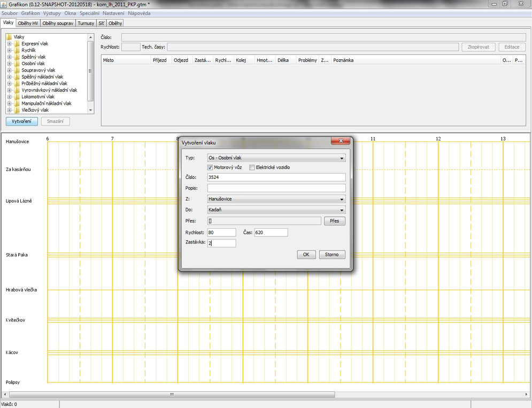Open the Grafikon menu
Screen dimensions: 532x408
tap(30, 13)
